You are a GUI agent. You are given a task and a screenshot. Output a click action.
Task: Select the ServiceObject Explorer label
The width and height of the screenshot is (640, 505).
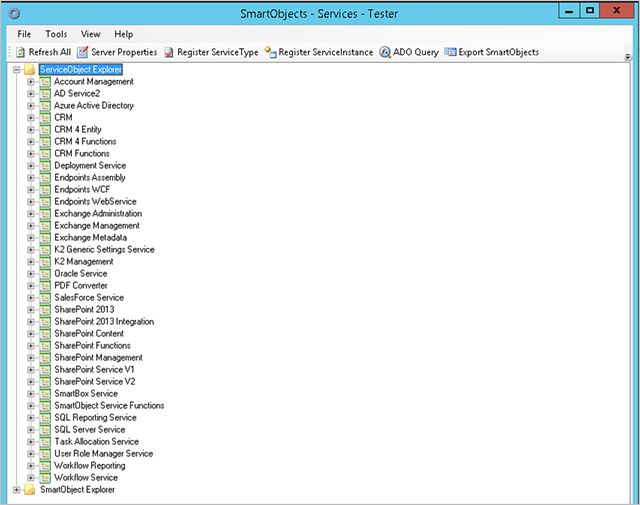(81, 69)
